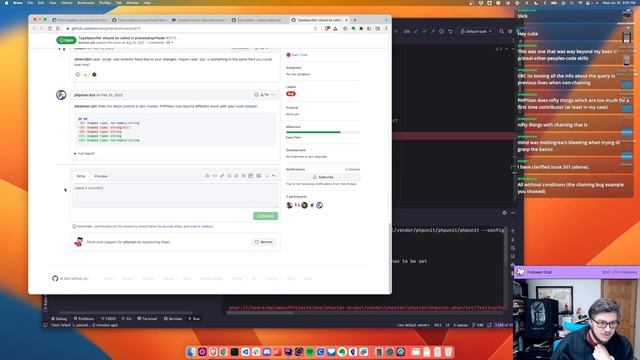Click the phpstan-bot avatar
The height and width of the screenshot is (360, 640).
(61, 95)
